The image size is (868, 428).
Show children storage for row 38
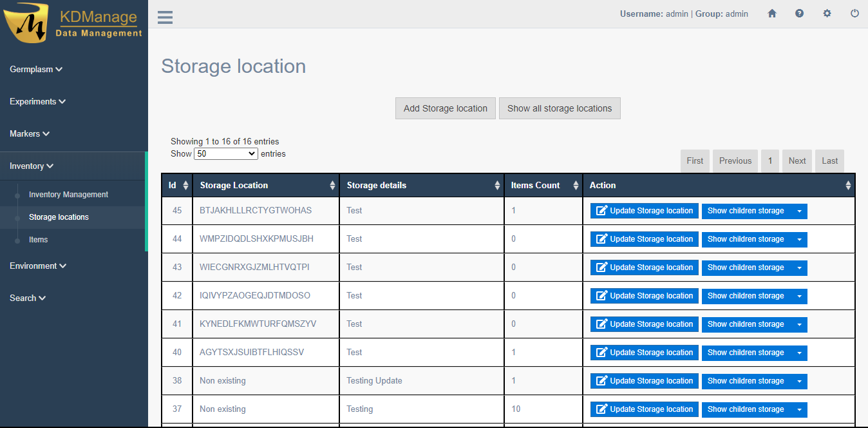point(746,381)
